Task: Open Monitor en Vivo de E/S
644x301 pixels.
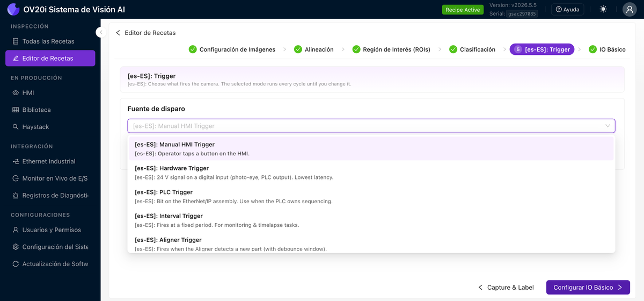Action: pos(50,178)
